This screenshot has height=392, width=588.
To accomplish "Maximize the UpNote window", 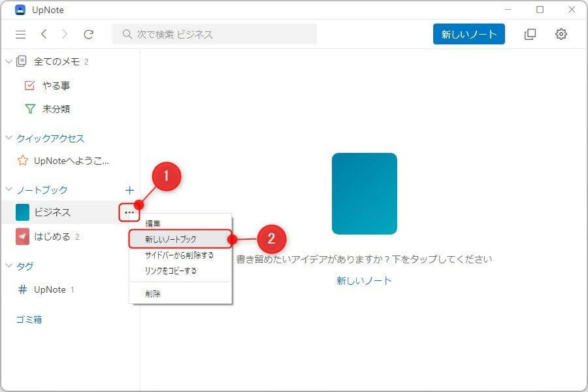I will click(x=540, y=9).
